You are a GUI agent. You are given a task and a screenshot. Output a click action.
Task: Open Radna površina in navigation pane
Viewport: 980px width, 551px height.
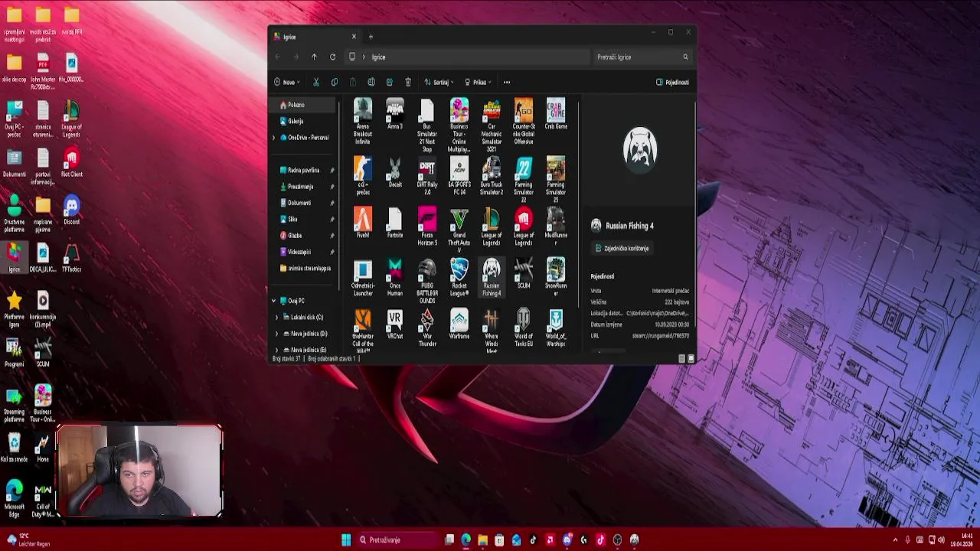pos(304,170)
